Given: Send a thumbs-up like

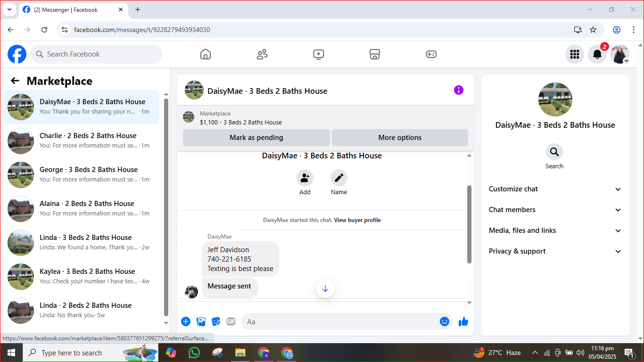Looking at the screenshot, I should tap(463, 321).
